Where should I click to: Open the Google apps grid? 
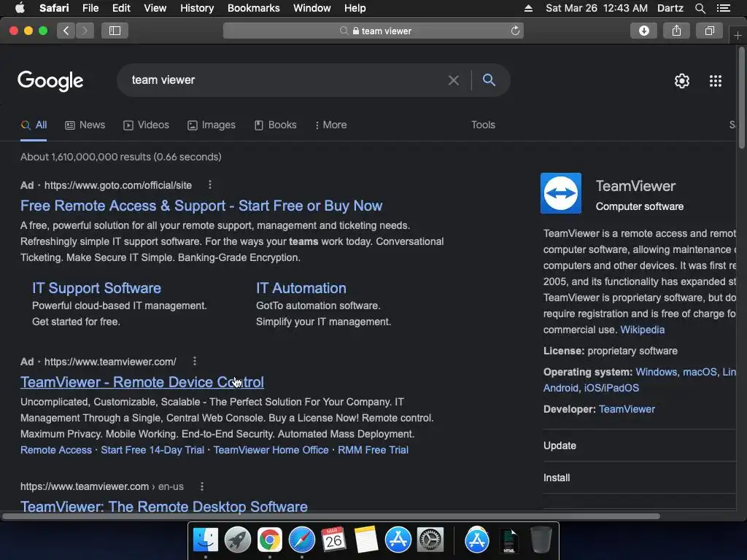coord(716,81)
